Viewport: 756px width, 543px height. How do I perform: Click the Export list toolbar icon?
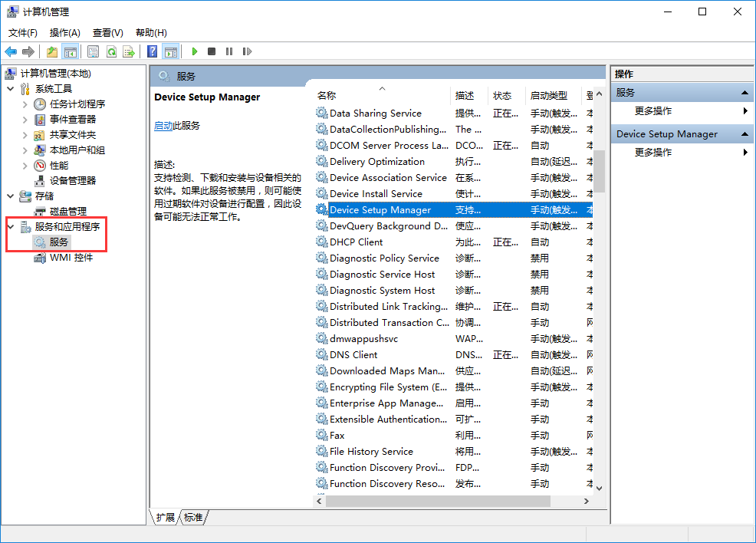point(129,51)
